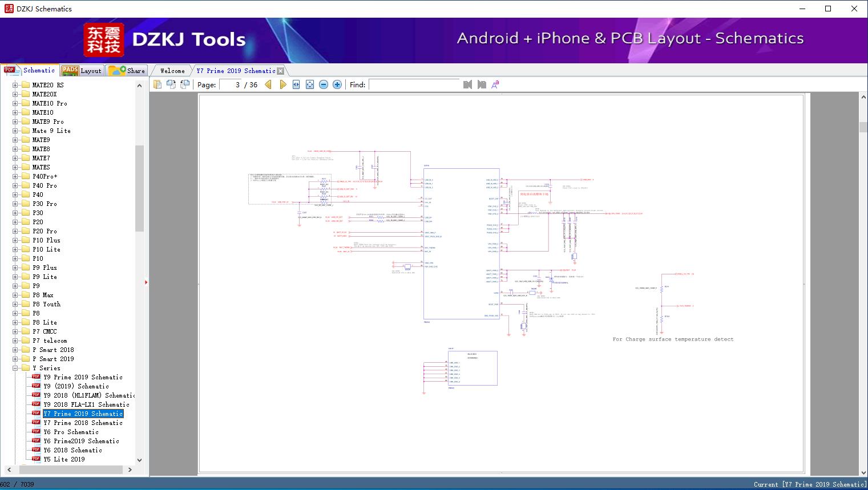Viewport: 868px width, 490px height.
Task: Toggle match case search icon
Action: pyautogui.click(x=495, y=84)
